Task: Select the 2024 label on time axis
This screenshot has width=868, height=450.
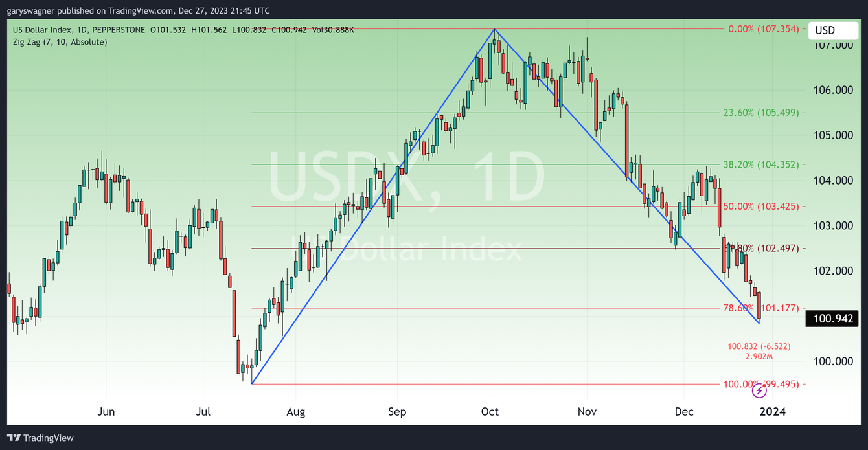Action: pyautogui.click(x=773, y=412)
